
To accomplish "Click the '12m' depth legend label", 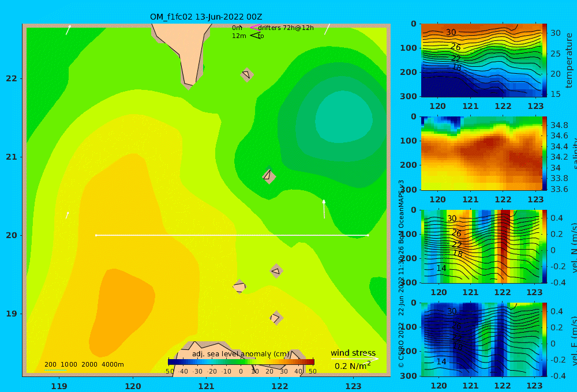I will [x=239, y=36].
